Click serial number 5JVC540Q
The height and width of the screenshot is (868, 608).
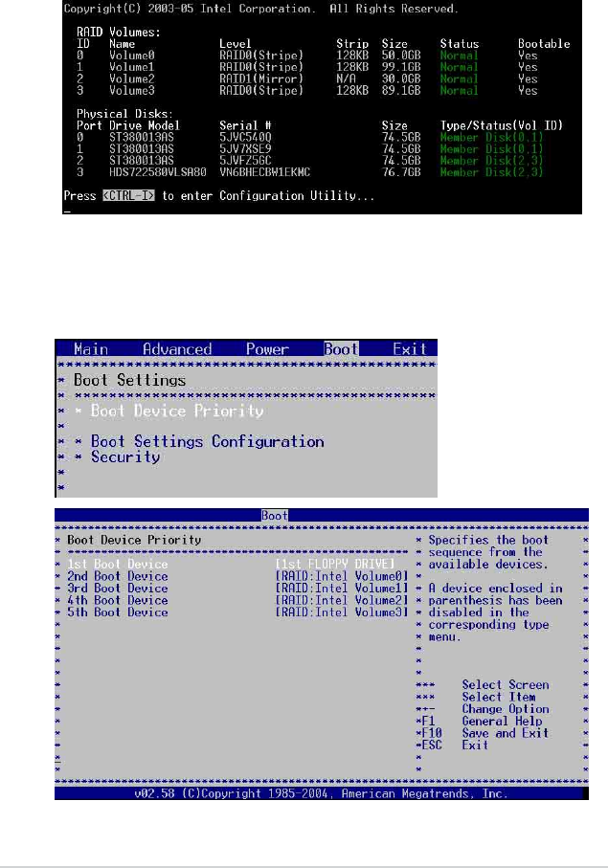pyautogui.click(x=245, y=137)
